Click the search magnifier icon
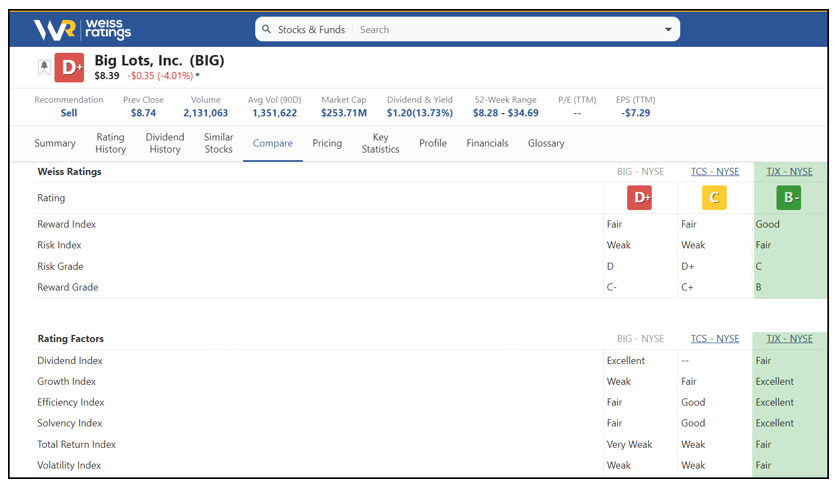 266,29
